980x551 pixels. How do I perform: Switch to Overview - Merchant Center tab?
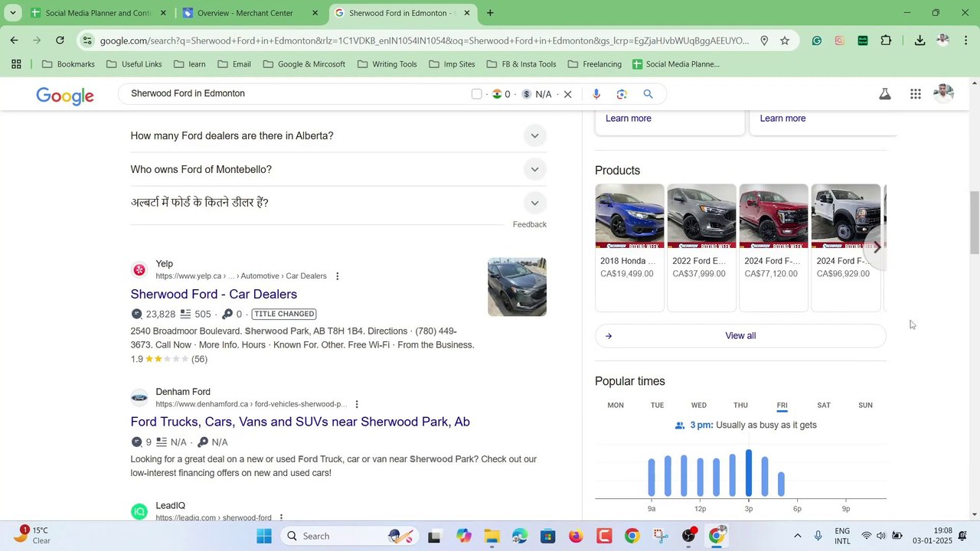(x=250, y=13)
